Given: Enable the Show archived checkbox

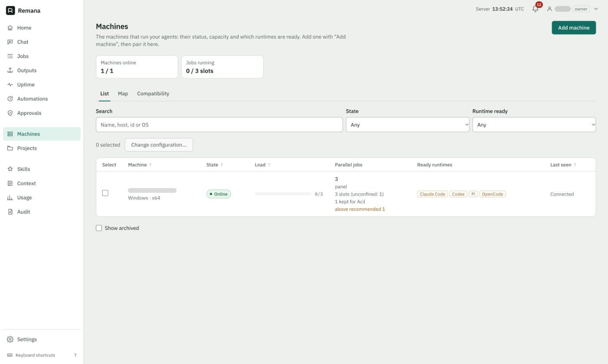Looking at the screenshot, I should [99, 228].
